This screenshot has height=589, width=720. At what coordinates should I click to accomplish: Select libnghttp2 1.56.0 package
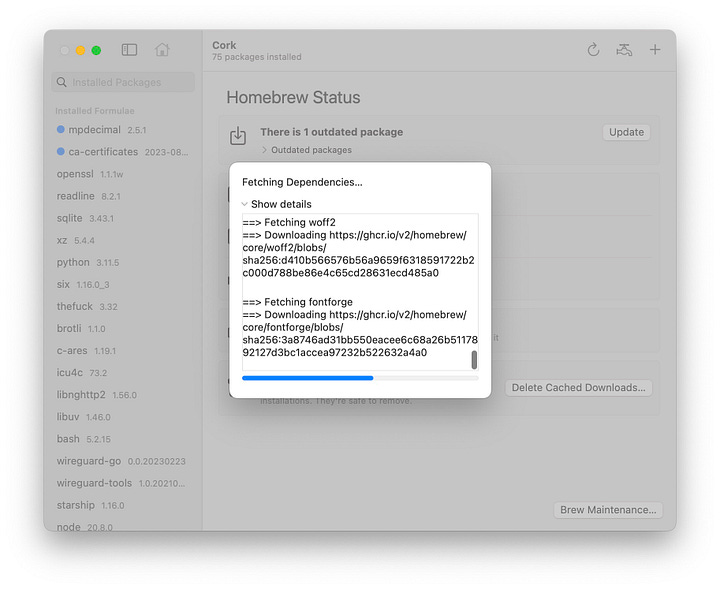point(123,394)
